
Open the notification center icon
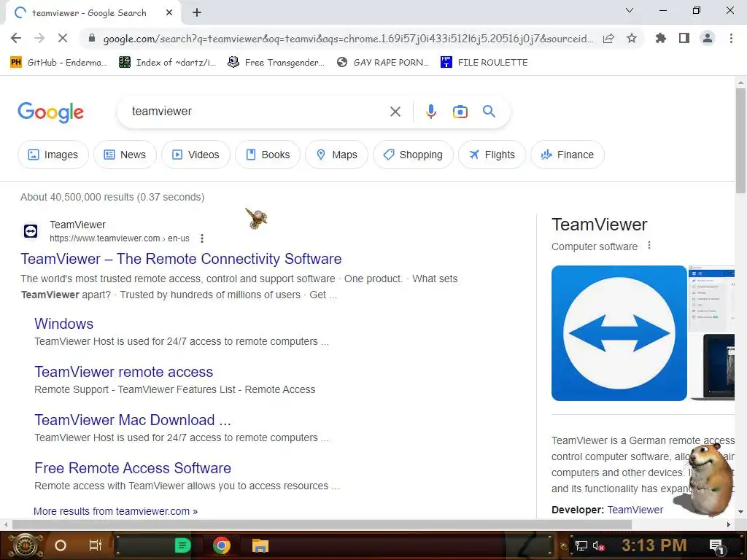pos(716,546)
